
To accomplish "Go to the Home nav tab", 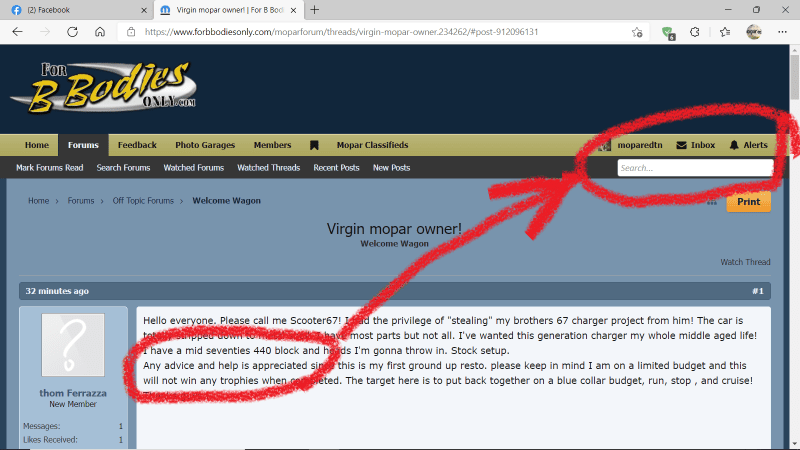I will click(37, 145).
